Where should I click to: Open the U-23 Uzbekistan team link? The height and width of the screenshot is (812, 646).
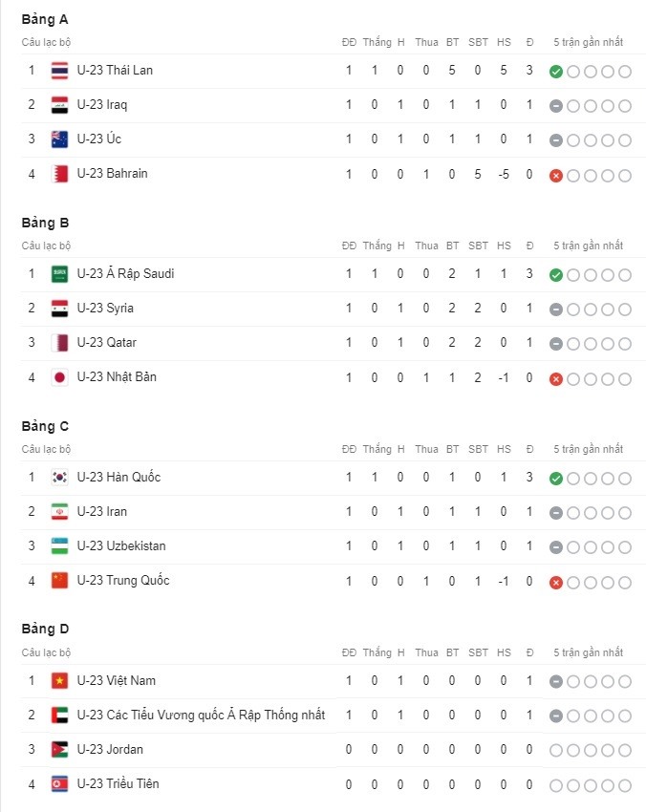(x=121, y=545)
